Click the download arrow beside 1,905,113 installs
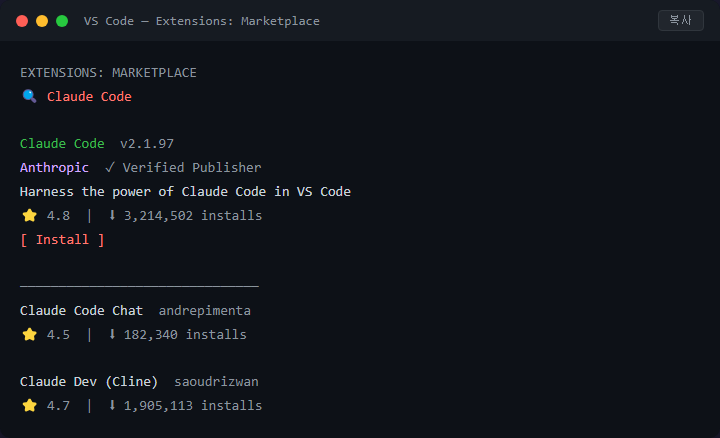Viewport: 720px width, 438px height. [x=112, y=405]
